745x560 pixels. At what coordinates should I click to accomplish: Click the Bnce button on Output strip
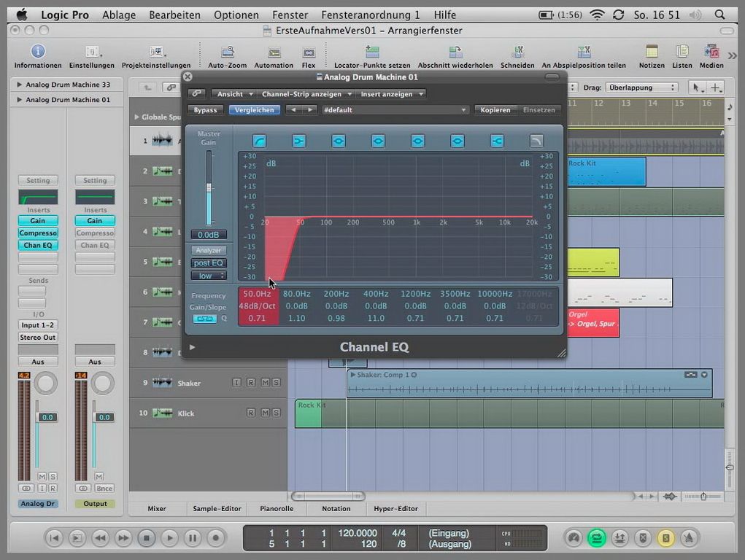(x=104, y=489)
